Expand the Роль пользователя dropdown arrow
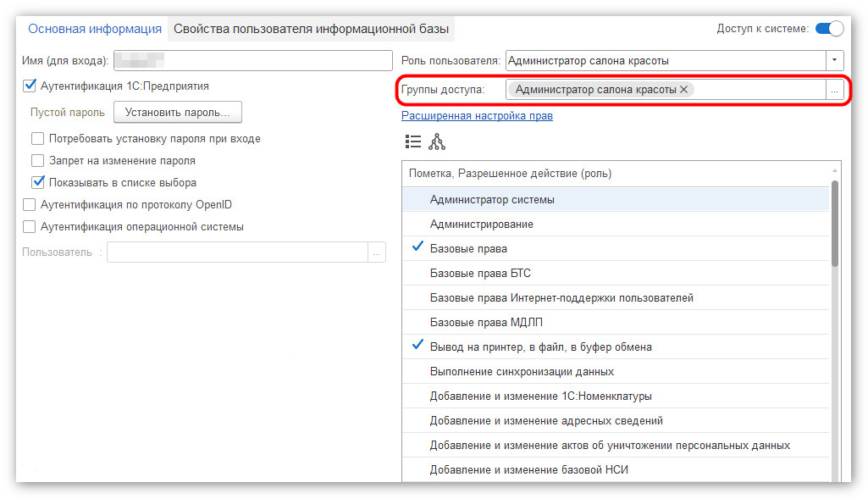The height and width of the screenshot is (499, 868). [834, 60]
